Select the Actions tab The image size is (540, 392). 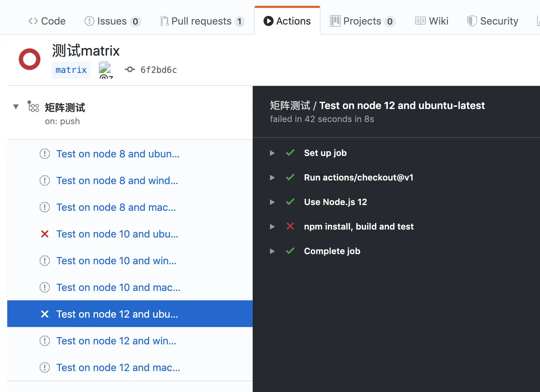[287, 21]
